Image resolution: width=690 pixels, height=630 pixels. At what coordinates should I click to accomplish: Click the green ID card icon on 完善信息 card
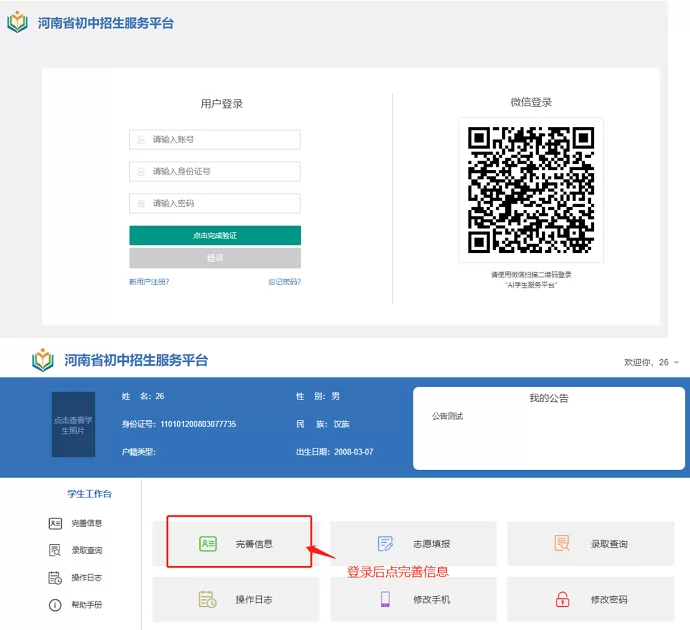(x=208, y=544)
